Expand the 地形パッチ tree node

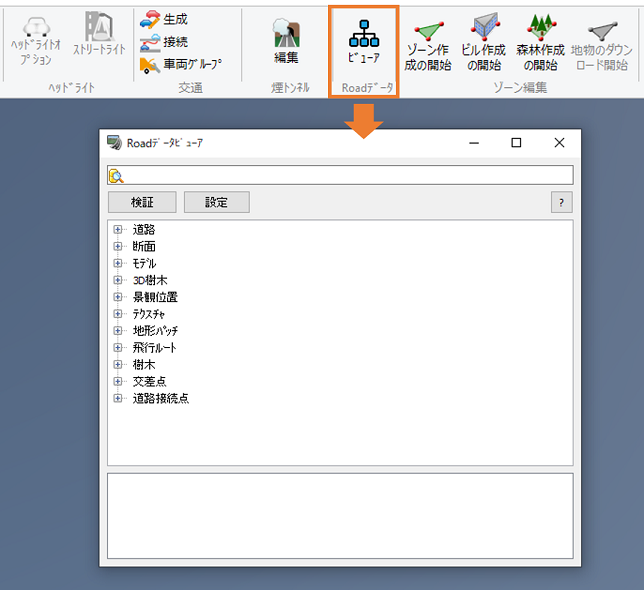(118, 331)
